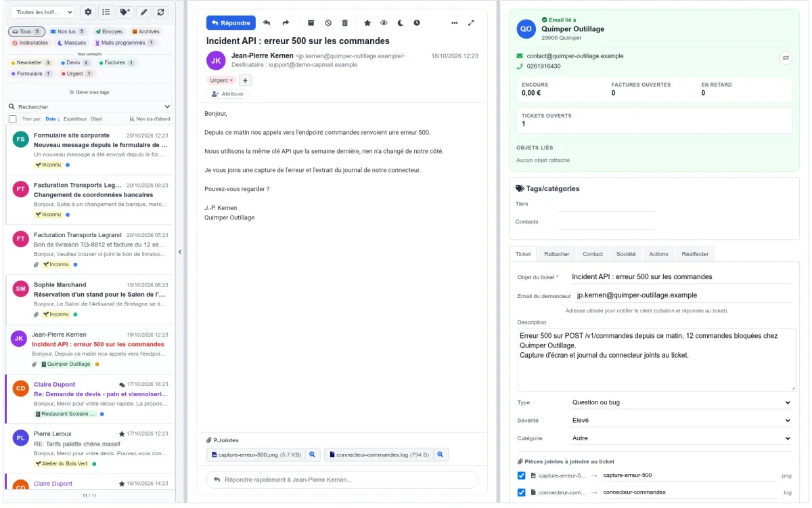Click the ticket Description text area

coord(657,360)
